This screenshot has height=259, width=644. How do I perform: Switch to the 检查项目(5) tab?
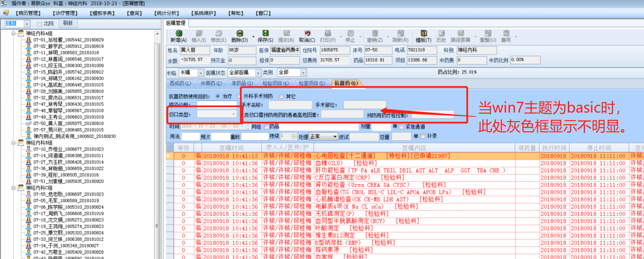312,83
